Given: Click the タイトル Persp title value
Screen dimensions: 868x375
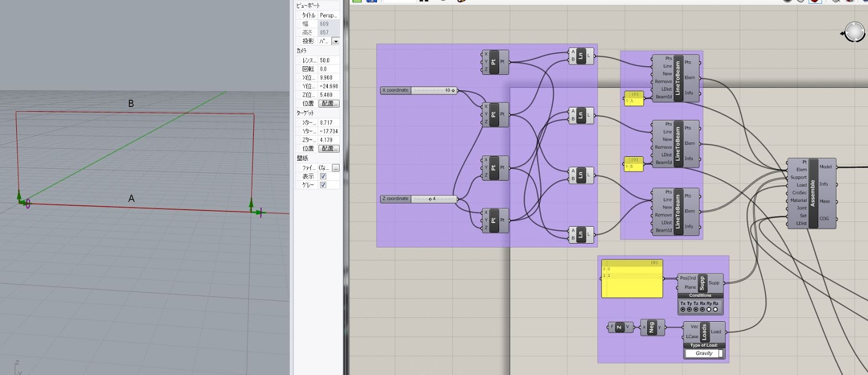Looking at the screenshot, I should pos(329,15).
